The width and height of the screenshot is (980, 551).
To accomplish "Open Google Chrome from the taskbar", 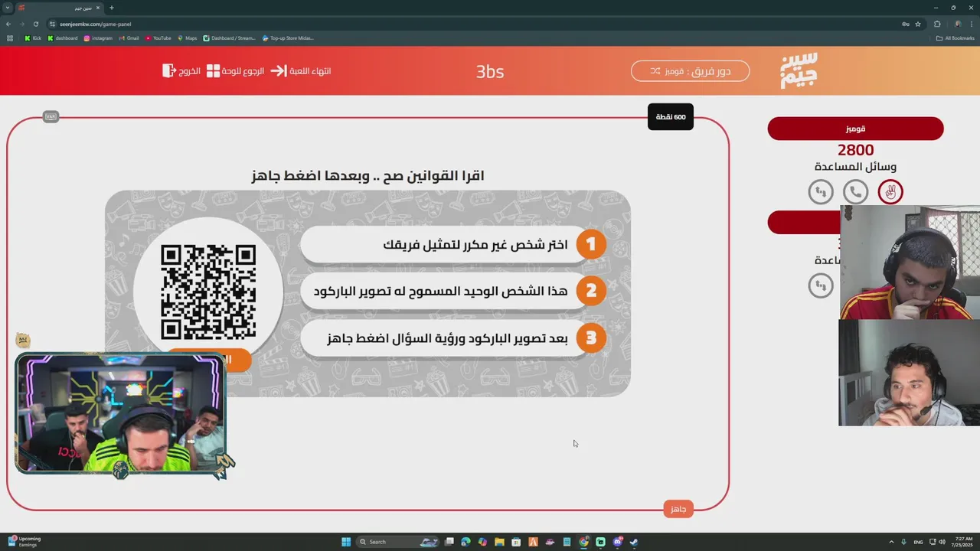I will (x=583, y=542).
